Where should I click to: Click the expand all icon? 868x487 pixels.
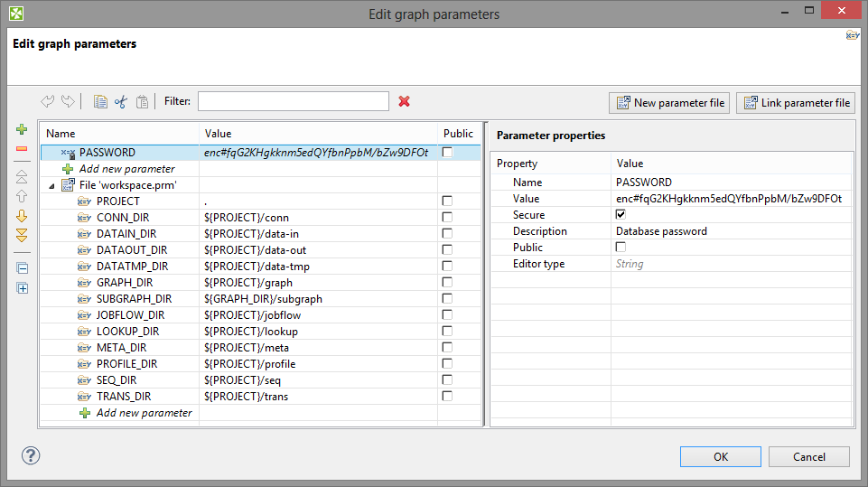pyautogui.click(x=23, y=288)
